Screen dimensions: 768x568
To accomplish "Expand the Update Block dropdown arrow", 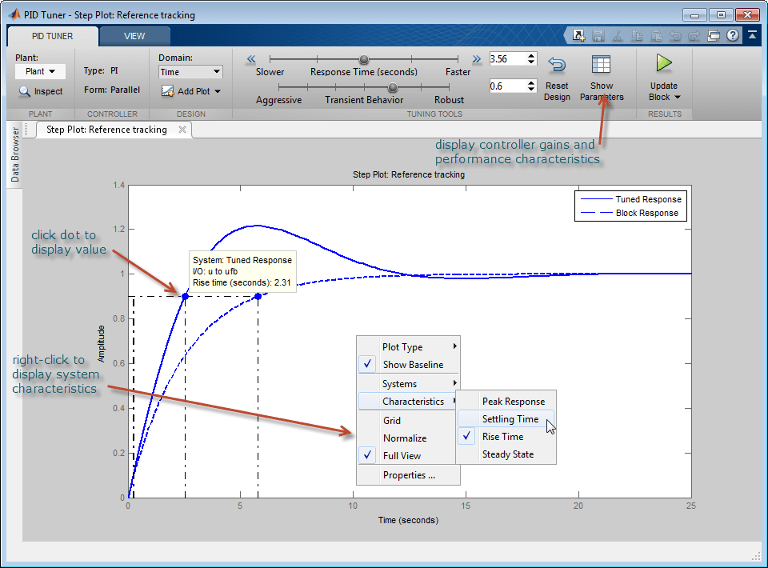I will click(x=677, y=97).
